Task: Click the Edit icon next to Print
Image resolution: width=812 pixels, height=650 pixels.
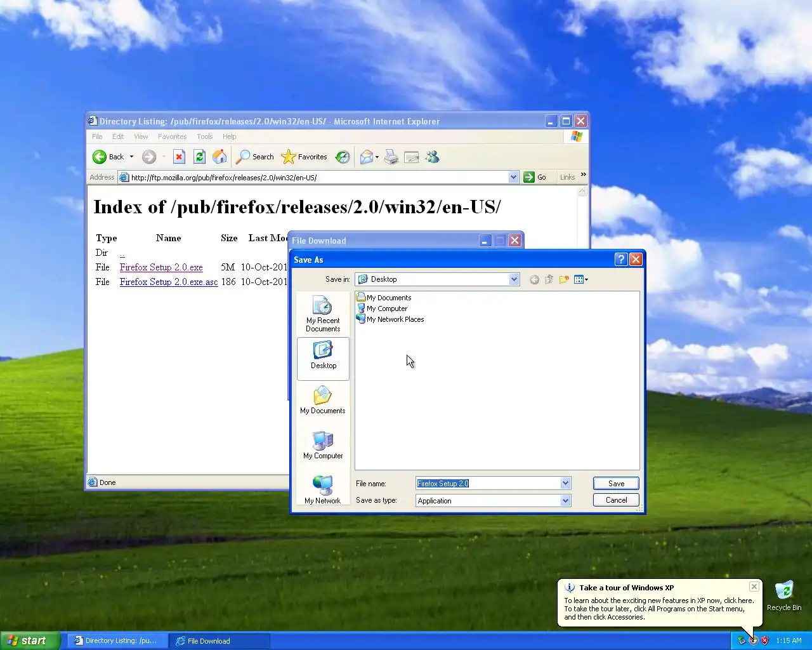Action: click(412, 157)
